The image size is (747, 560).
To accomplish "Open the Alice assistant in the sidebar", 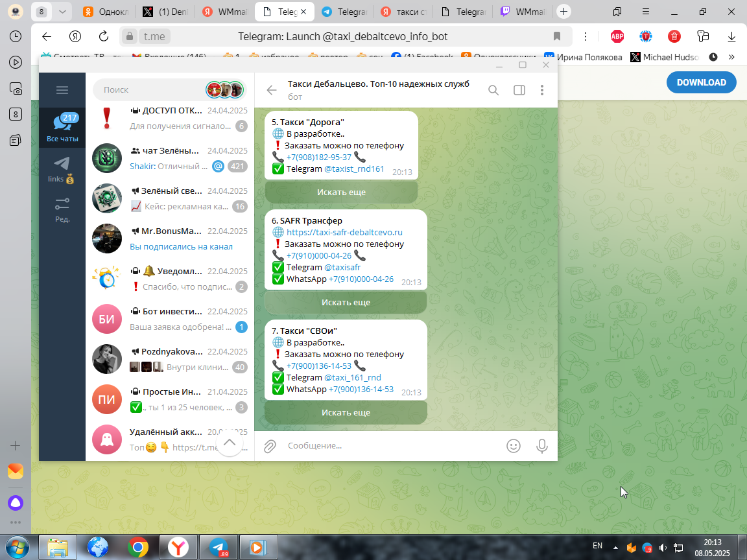I will (16, 503).
